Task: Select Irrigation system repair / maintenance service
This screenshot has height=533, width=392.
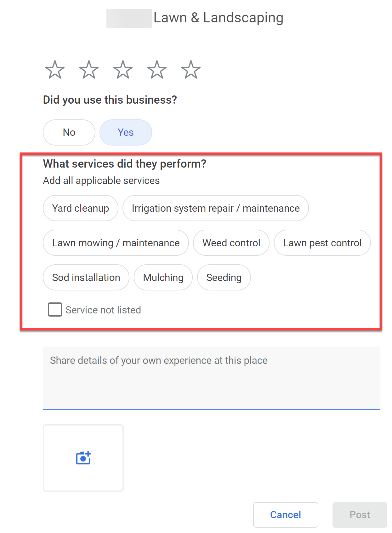Action: point(216,208)
